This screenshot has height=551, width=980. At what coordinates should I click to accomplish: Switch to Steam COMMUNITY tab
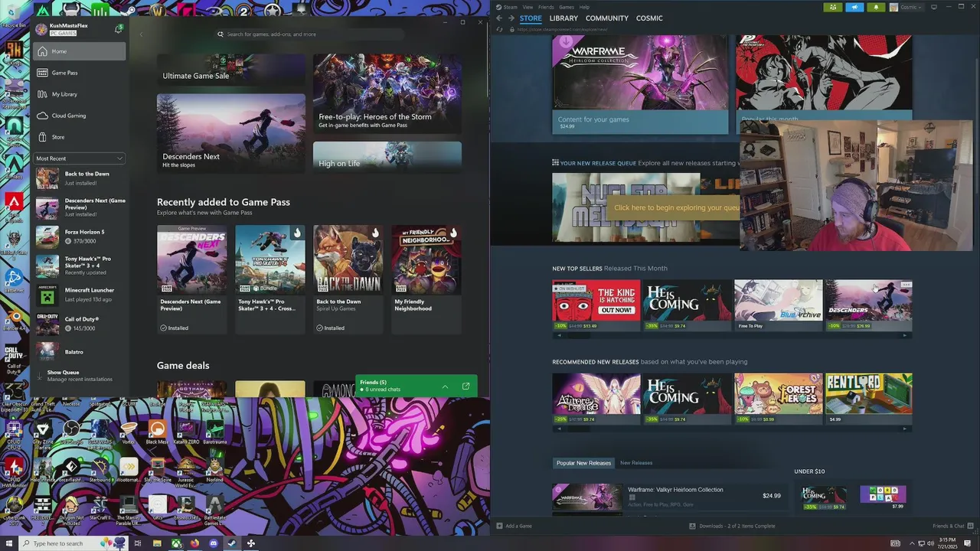point(607,18)
